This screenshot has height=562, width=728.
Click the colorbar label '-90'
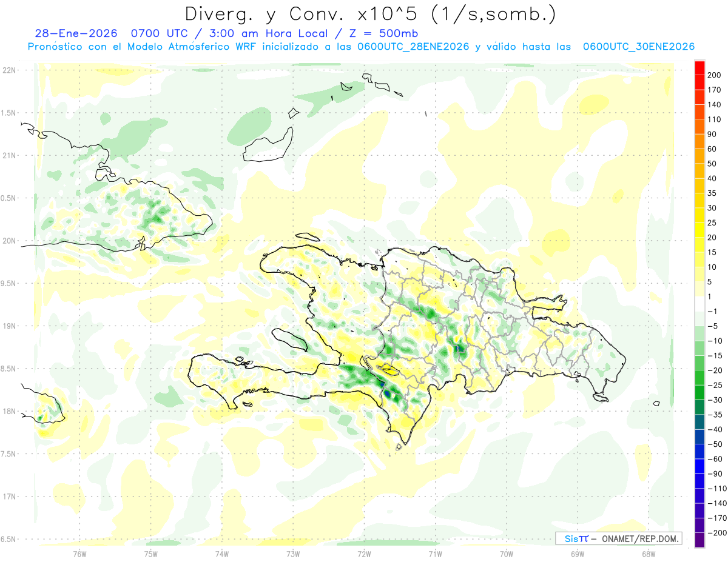pos(716,473)
